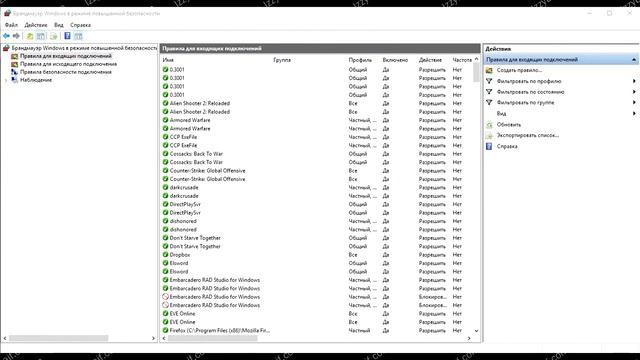The width and height of the screenshot is (640, 360).
Task: Click the green check icon of the Dropbox rule
Action: tap(165, 255)
